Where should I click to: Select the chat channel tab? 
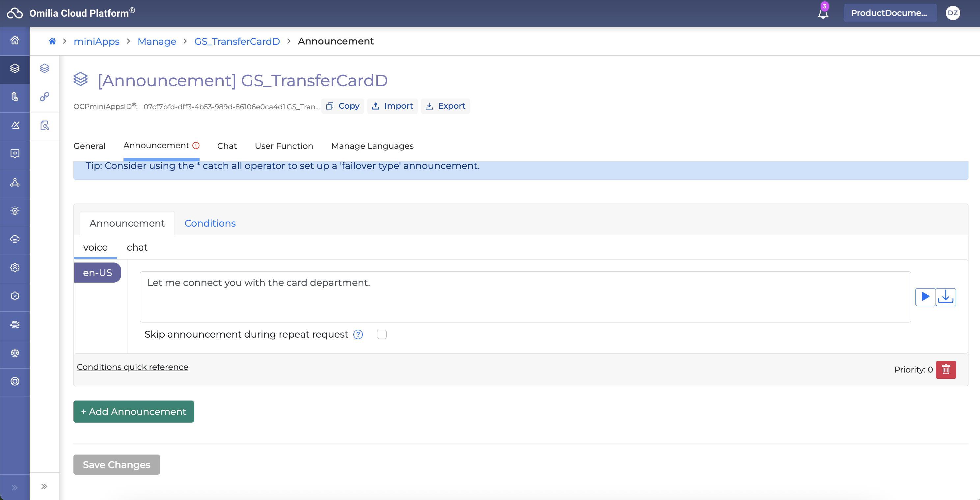click(137, 247)
